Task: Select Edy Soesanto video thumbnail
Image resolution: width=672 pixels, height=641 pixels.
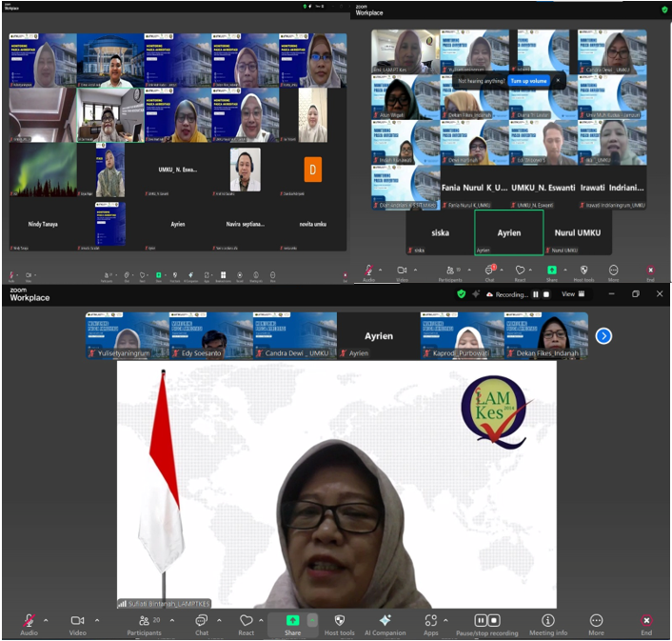Action: 211,335
